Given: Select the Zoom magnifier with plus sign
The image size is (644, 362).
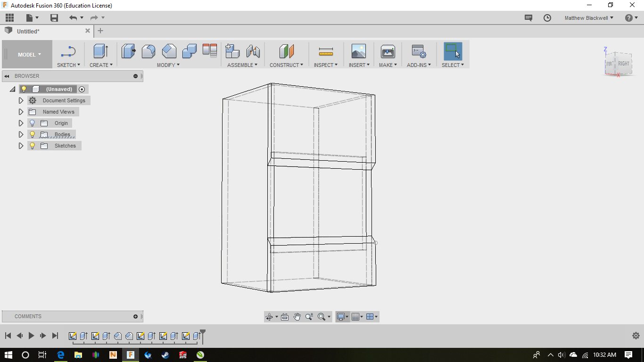Looking at the screenshot, I should (x=309, y=317).
